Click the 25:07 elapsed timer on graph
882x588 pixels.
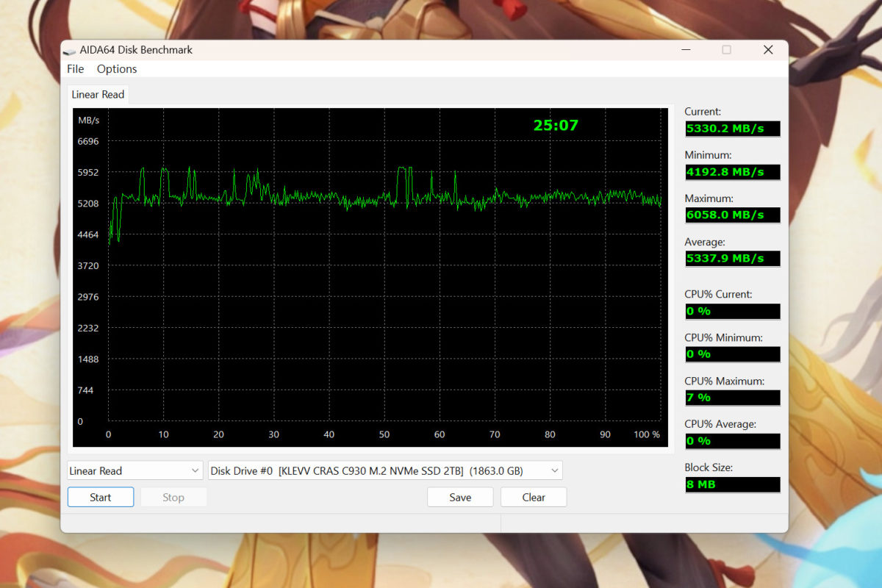556,126
